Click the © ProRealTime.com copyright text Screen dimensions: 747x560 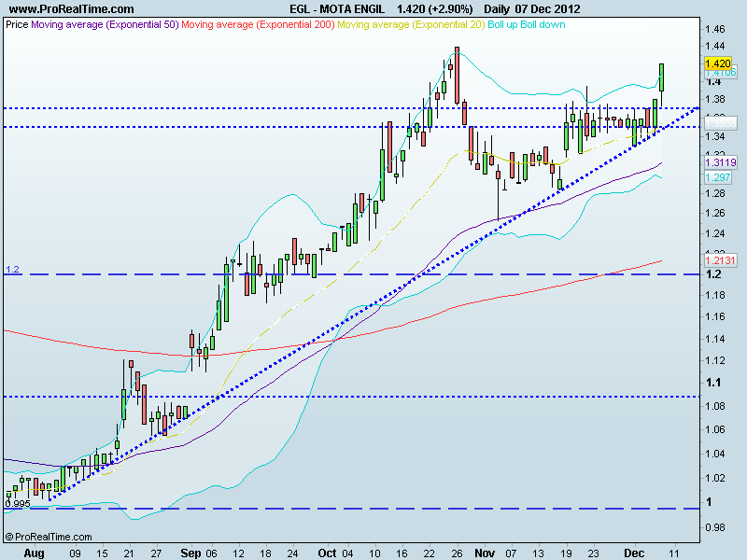(49, 537)
